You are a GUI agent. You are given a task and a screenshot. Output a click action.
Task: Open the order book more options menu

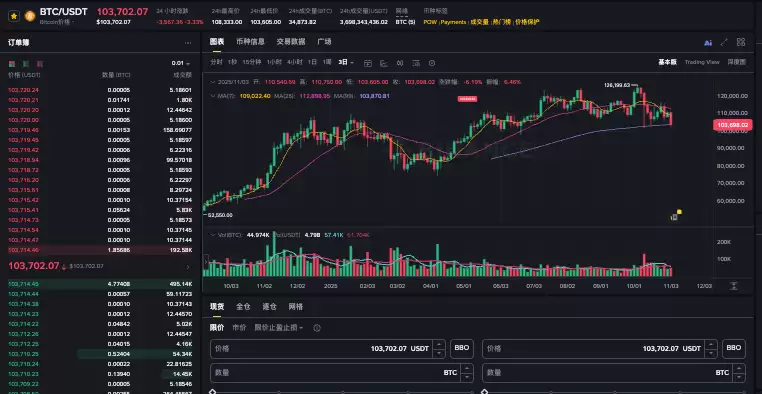click(x=188, y=43)
